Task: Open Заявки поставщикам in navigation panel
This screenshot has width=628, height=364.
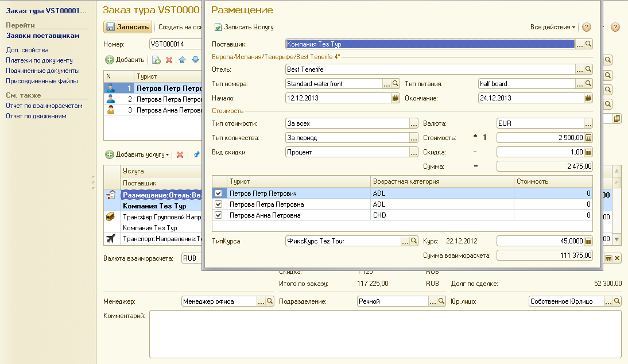Action: click(x=43, y=36)
